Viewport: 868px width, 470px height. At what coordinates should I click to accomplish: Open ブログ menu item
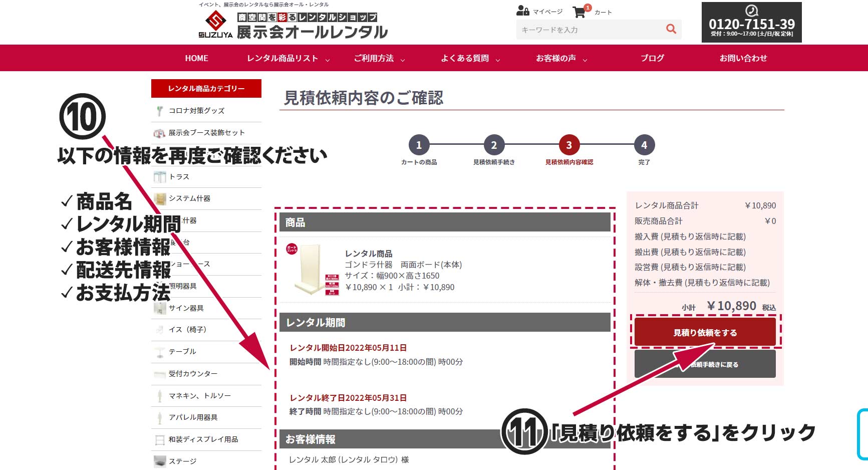coord(652,58)
